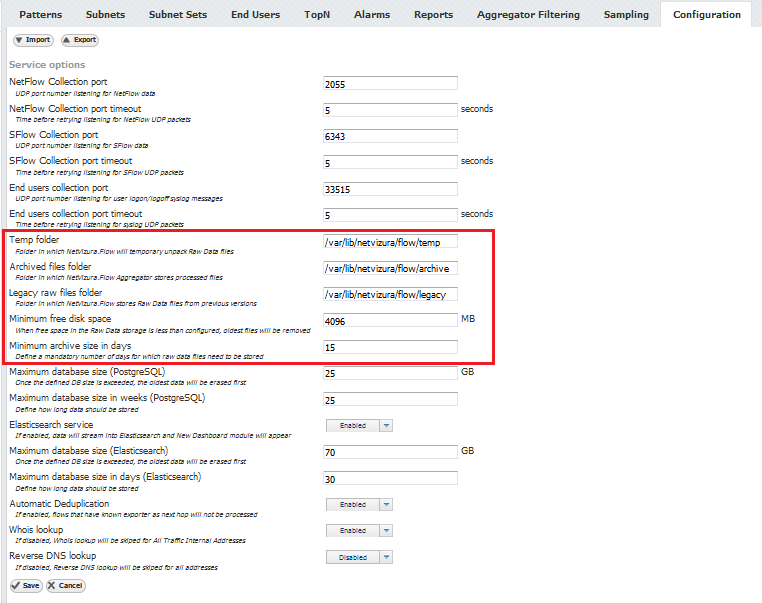Click the NetFlow Collection port field
Image resolution: width=762 pixels, height=603 pixels.
tap(390, 84)
